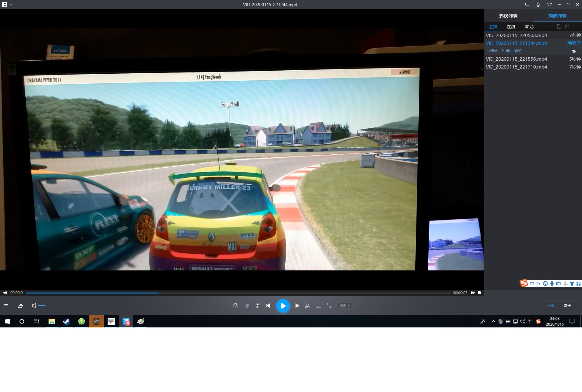Go to the previous video
The width and height of the screenshot is (582, 392).
(268, 306)
